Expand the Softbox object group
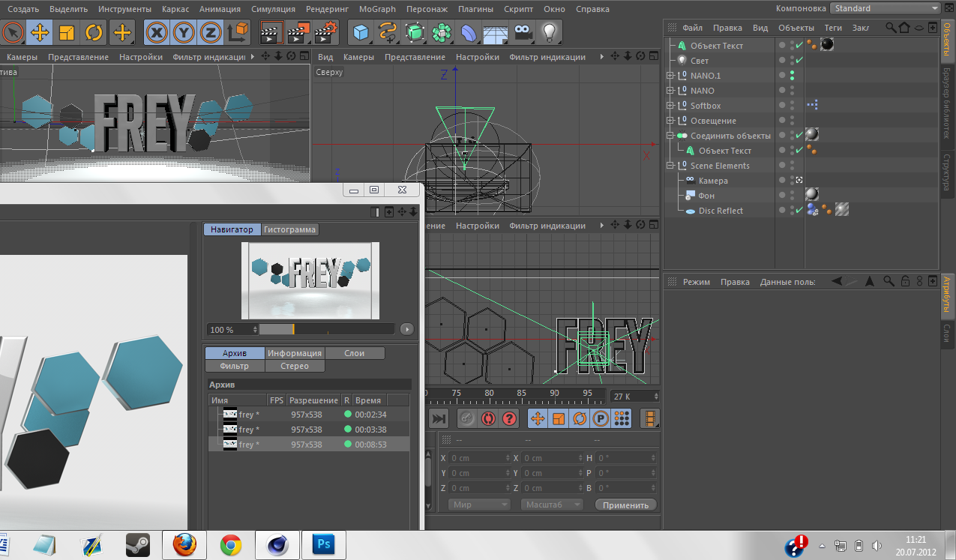 point(671,106)
